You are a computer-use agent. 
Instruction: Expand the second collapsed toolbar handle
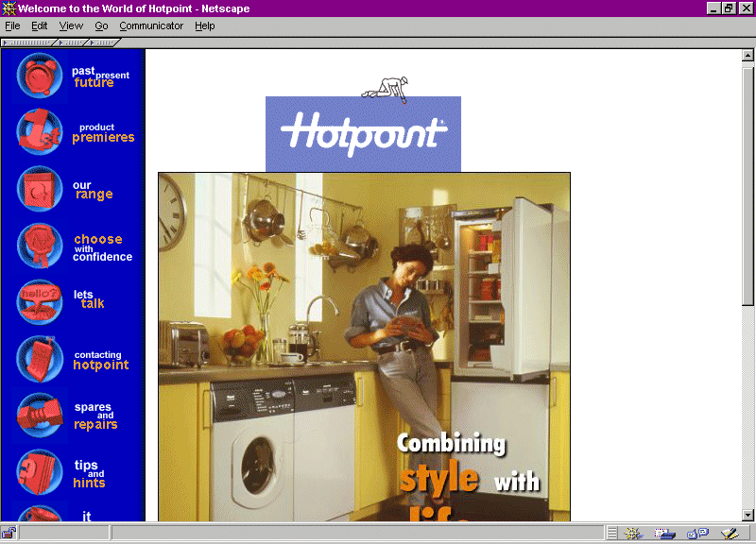coord(73,42)
